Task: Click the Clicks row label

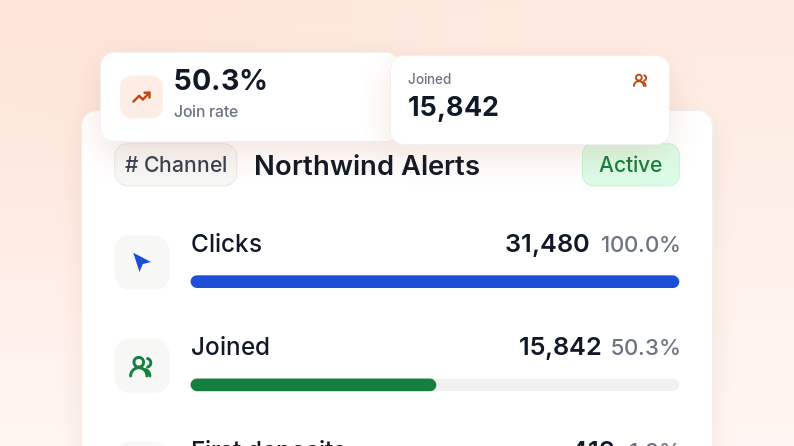Action: click(x=226, y=244)
